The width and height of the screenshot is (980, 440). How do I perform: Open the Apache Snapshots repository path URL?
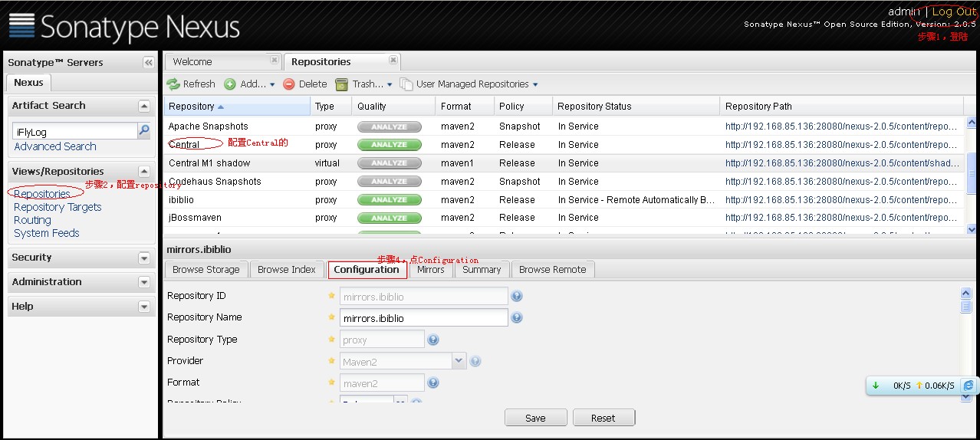841,126
